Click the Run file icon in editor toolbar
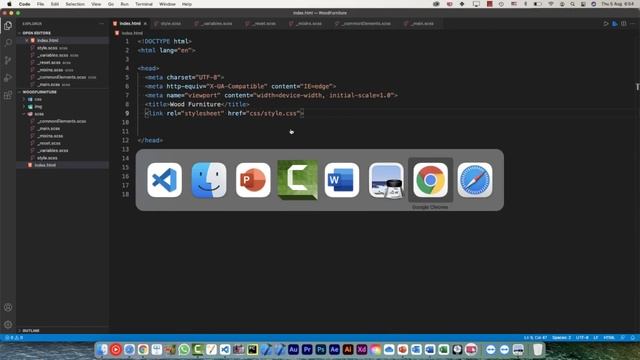The width and height of the screenshot is (640, 360). [606, 24]
